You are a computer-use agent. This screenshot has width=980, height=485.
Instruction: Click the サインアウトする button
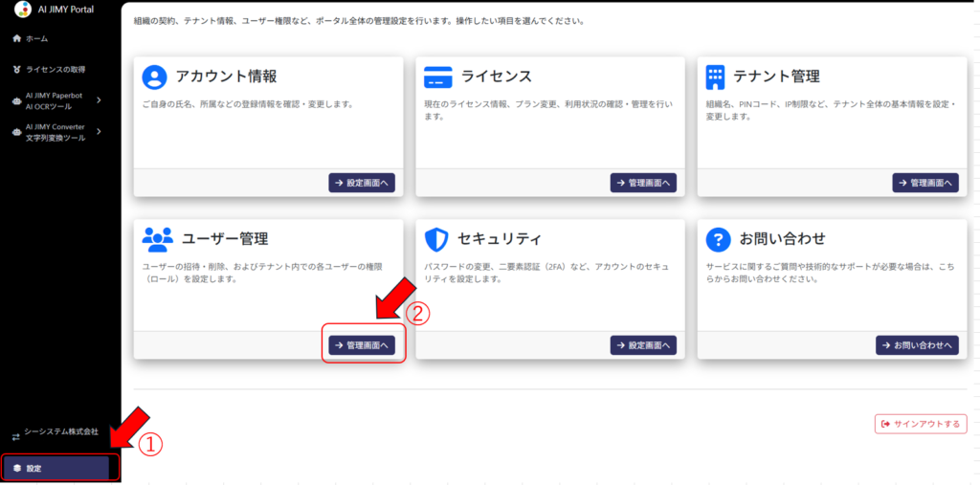point(920,424)
